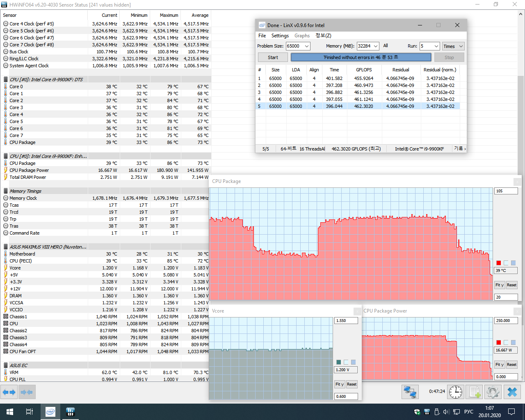Click the РУС input language indicator
The image size is (525, 420).
469,412
